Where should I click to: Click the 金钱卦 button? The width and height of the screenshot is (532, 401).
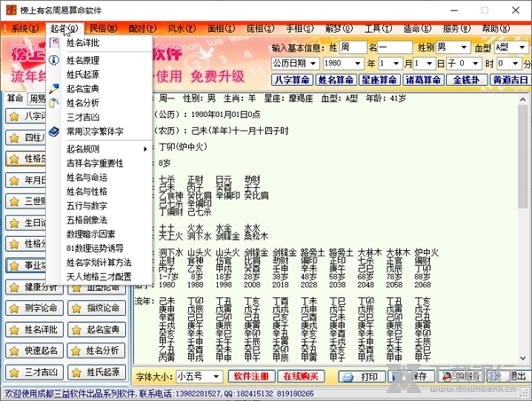point(466,80)
